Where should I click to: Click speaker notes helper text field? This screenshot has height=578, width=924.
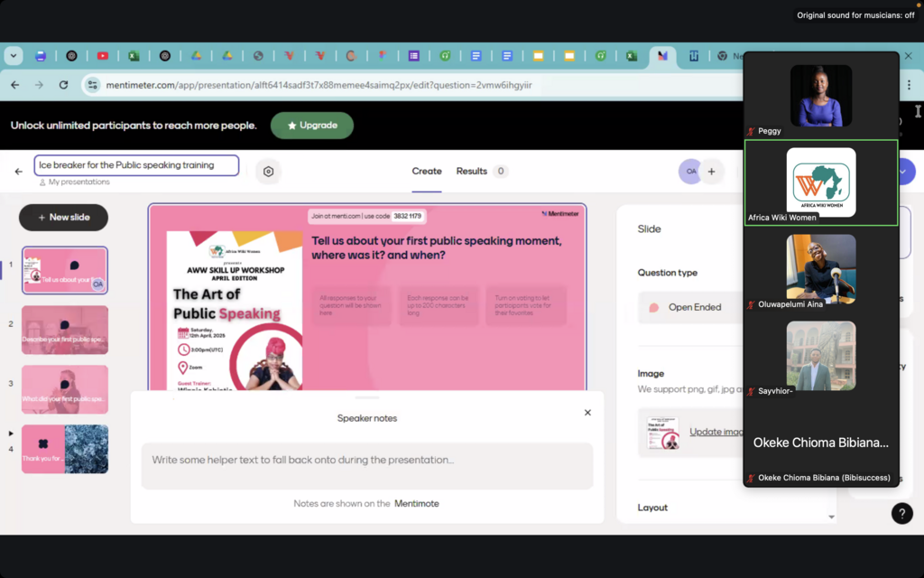pos(367,466)
